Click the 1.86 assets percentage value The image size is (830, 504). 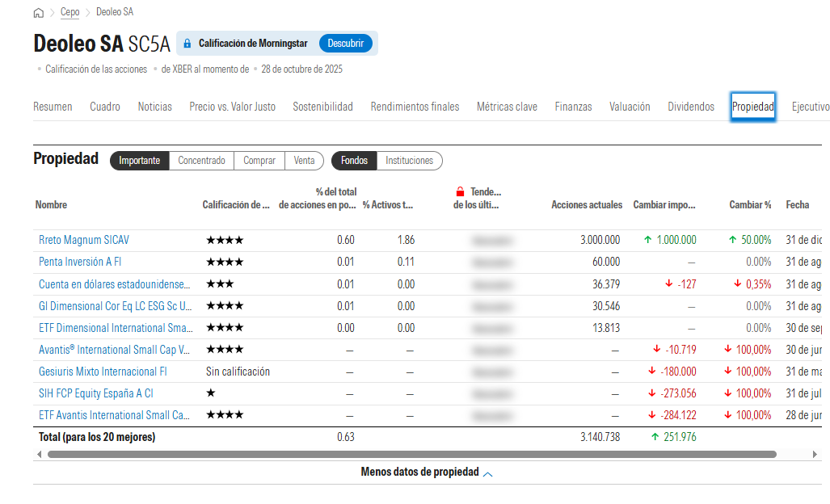pos(406,240)
